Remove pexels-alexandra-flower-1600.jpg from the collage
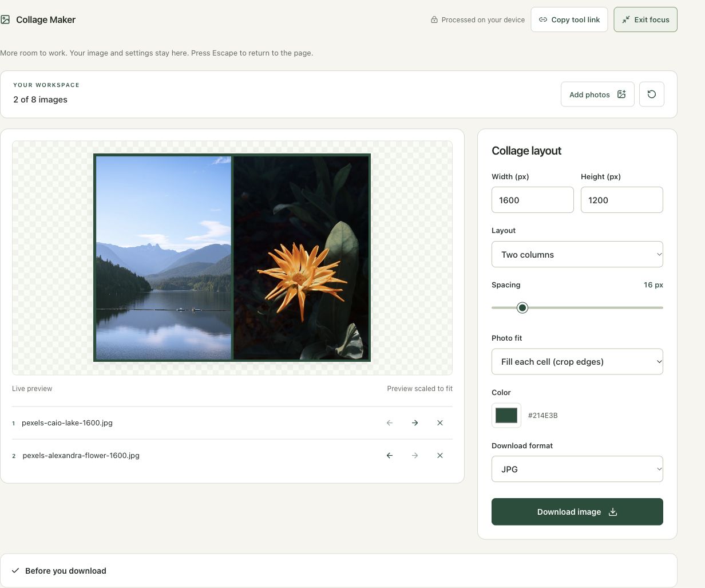The width and height of the screenshot is (705, 588). pyautogui.click(x=440, y=456)
